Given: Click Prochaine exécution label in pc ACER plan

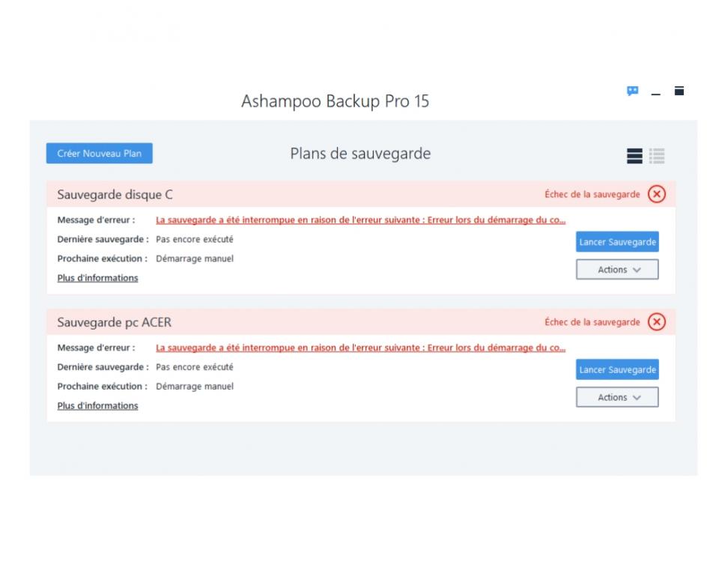Looking at the screenshot, I should coord(102,387).
